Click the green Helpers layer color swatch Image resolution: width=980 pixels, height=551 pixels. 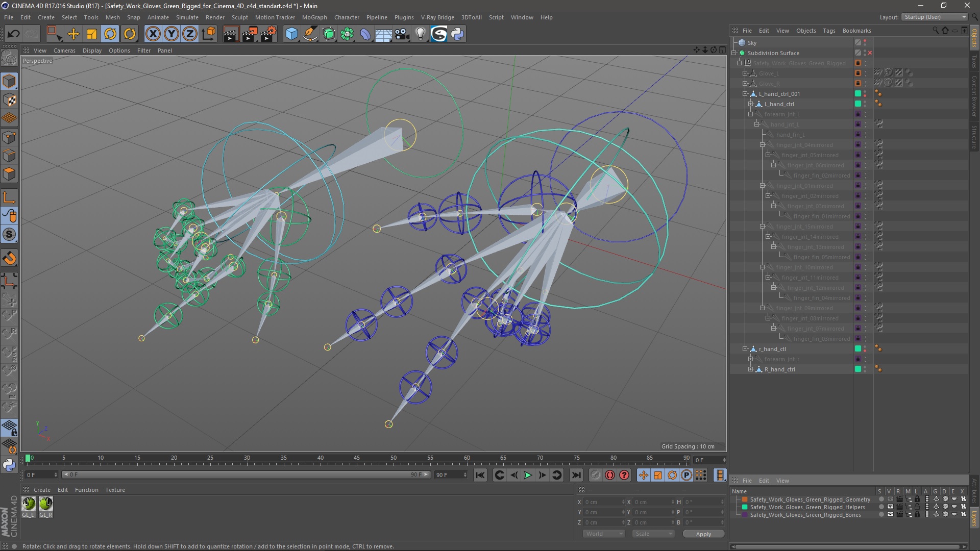point(745,507)
